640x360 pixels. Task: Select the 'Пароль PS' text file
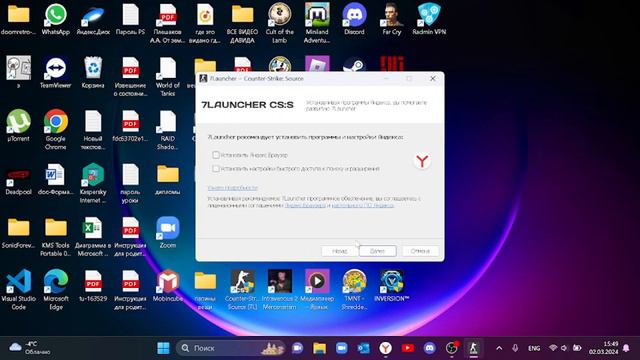click(x=130, y=19)
